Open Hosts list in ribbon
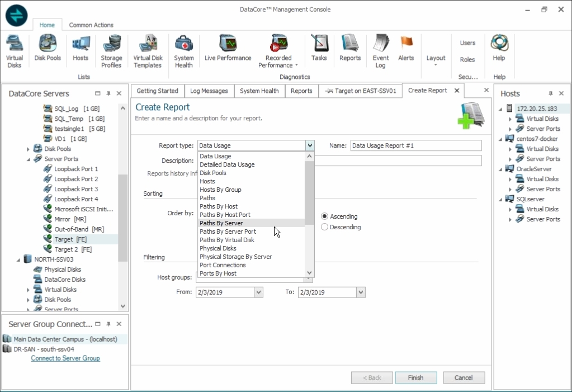This screenshot has height=392, width=572. (81, 48)
